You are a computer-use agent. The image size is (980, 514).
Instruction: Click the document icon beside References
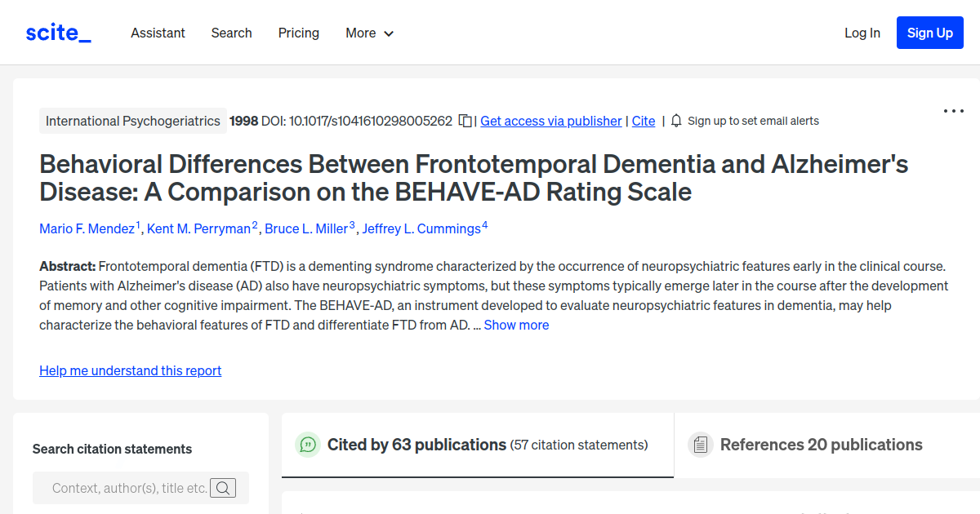(701, 444)
